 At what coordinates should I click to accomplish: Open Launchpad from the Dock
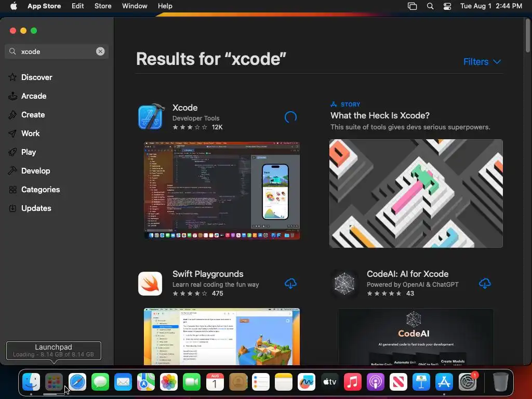[54, 382]
